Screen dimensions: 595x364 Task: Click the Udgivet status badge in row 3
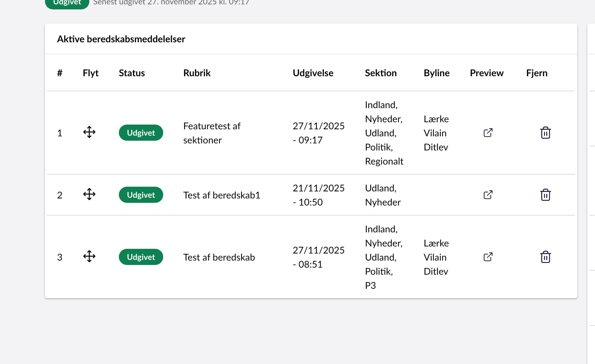pyautogui.click(x=141, y=257)
